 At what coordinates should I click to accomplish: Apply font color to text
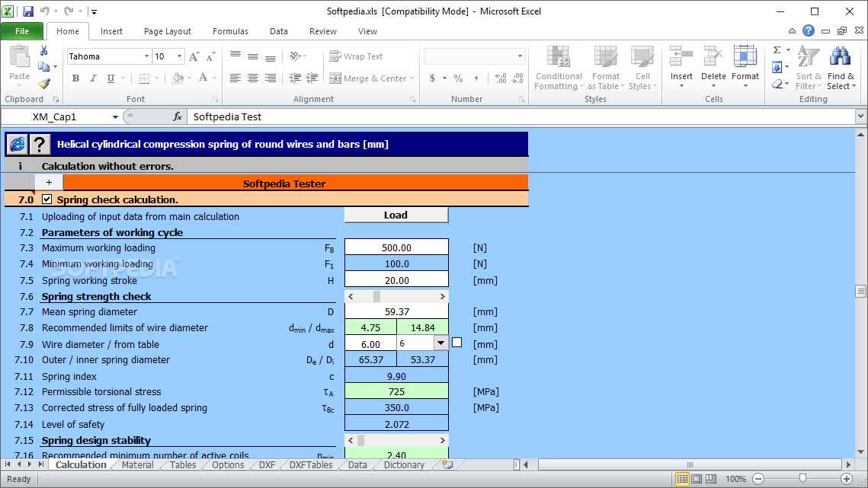[203, 78]
